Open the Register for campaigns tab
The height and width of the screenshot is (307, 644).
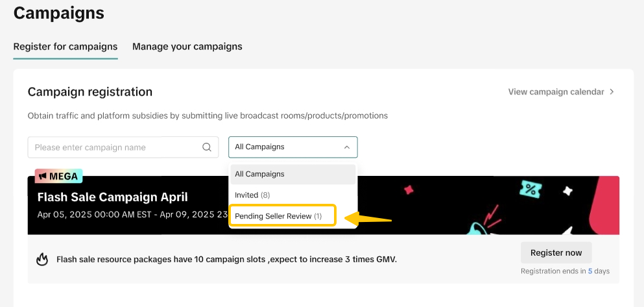(66, 47)
